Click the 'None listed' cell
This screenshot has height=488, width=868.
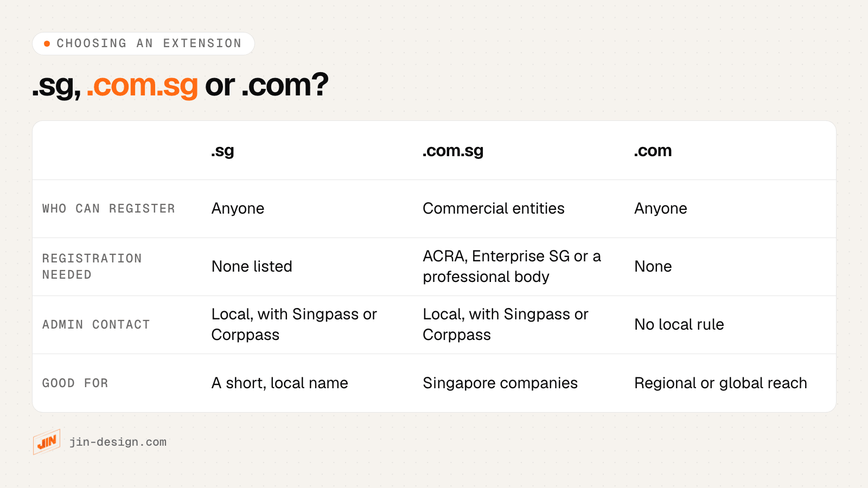coord(252,267)
